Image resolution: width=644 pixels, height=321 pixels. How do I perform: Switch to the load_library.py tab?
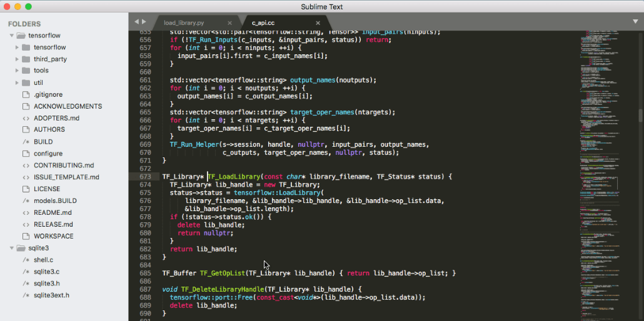184,23
